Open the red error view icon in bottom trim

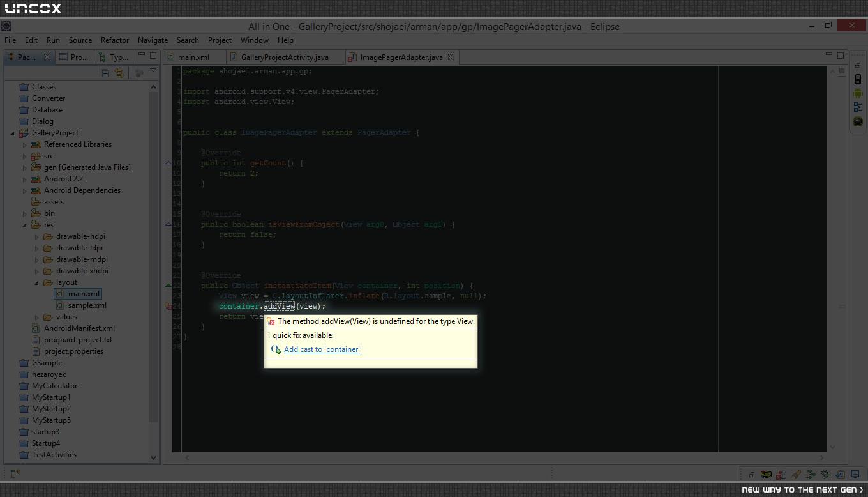click(781, 474)
